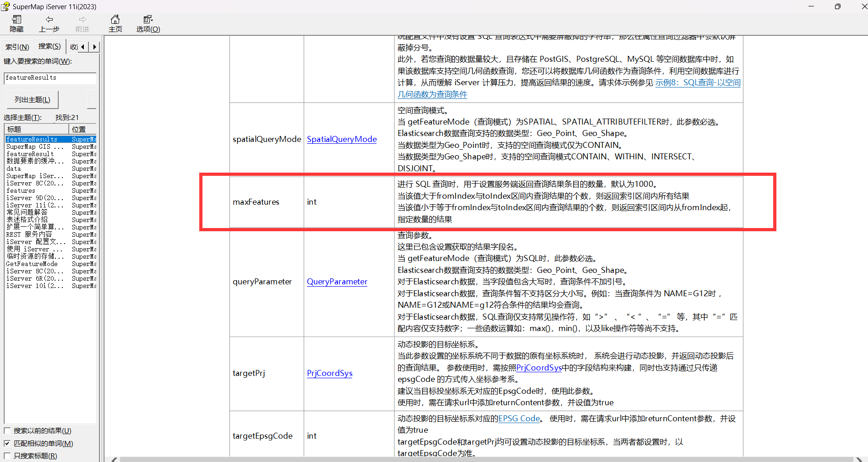Open the partially visible 收 tab
Viewport: 868px width, 462px height.
pyautogui.click(x=74, y=47)
